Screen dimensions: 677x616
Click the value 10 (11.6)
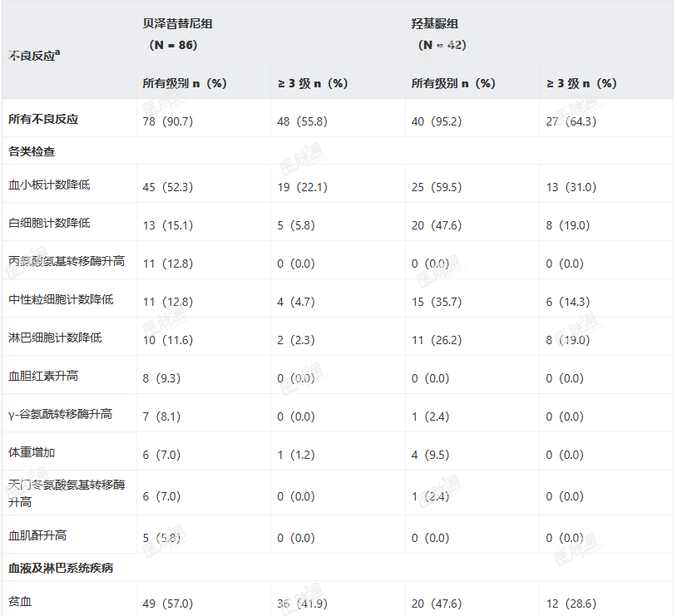pyautogui.click(x=168, y=340)
